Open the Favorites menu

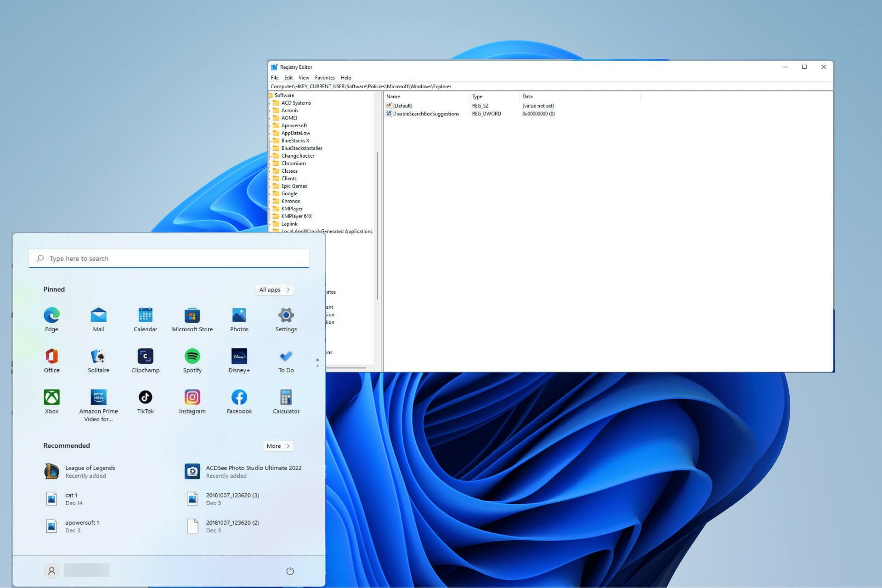(325, 78)
